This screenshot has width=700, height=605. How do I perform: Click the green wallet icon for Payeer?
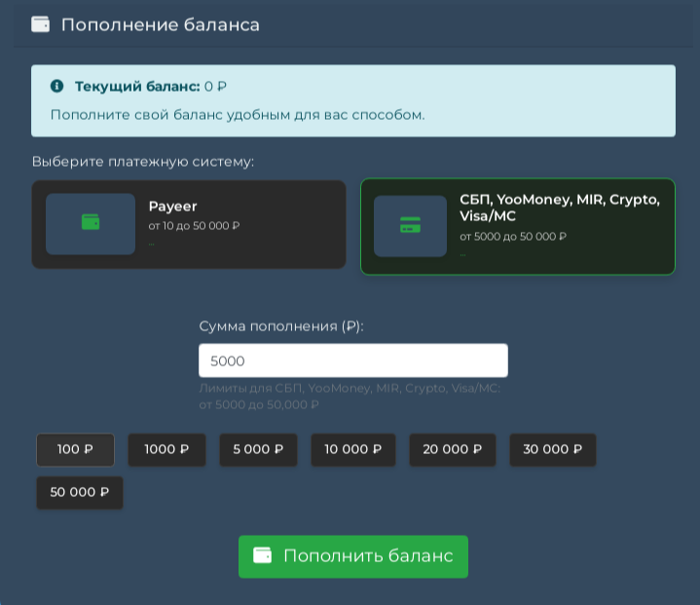coord(91,223)
